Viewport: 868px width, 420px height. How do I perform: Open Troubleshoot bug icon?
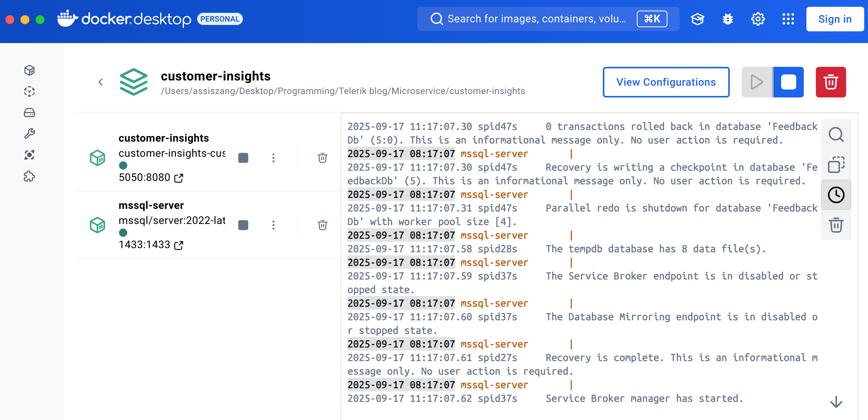click(x=727, y=19)
